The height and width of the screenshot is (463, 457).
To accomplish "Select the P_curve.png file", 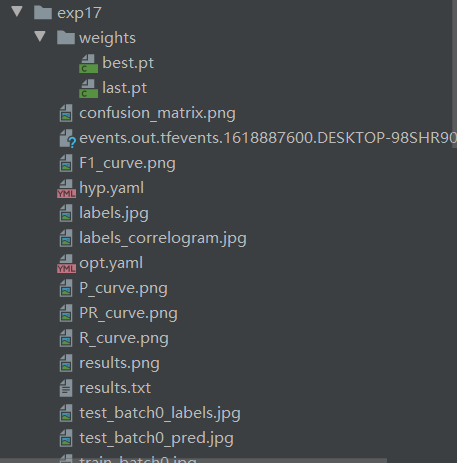I will point(123,288).
